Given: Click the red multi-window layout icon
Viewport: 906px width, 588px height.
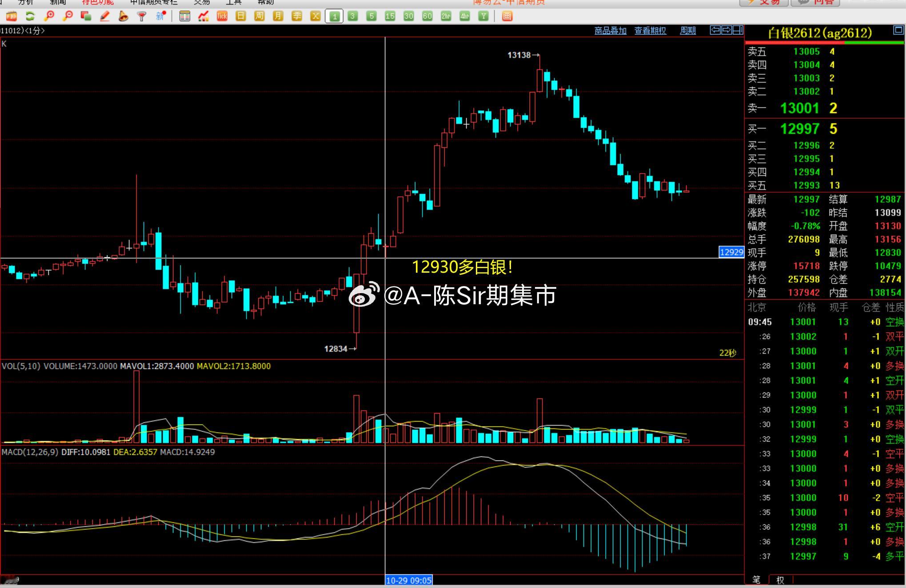Looking at the screenshot, I should [x=507, y=16].
